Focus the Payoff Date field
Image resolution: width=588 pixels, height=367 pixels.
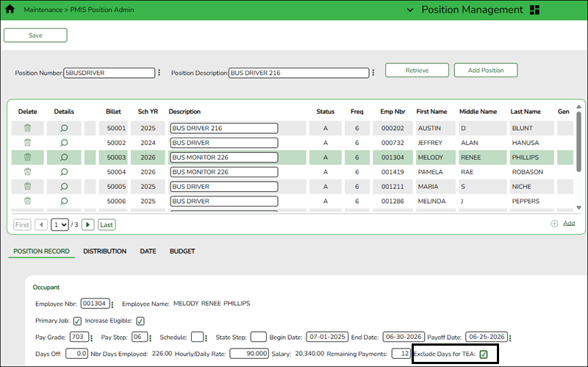point(487,337)
